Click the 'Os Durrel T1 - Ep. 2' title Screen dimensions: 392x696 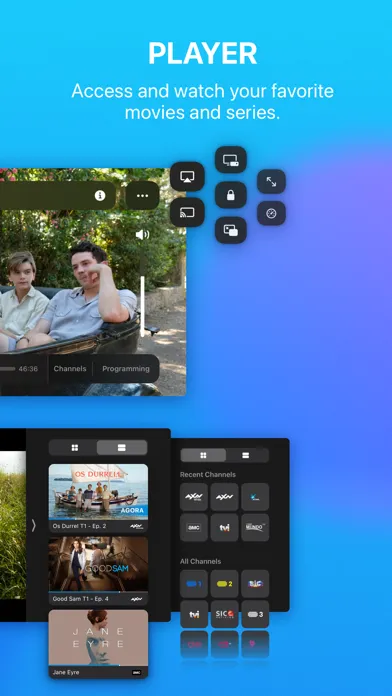pyautogui.click(x=79, y=526)
